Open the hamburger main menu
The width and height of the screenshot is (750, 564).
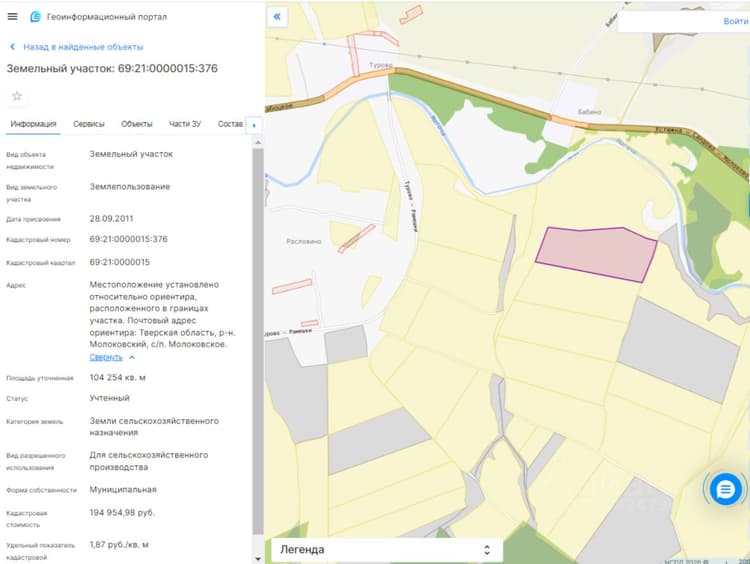point(12,16)
